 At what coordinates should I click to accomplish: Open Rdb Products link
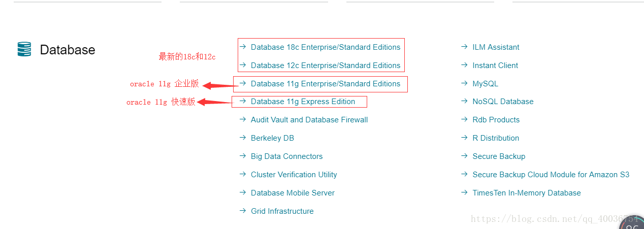coord(496,120)
